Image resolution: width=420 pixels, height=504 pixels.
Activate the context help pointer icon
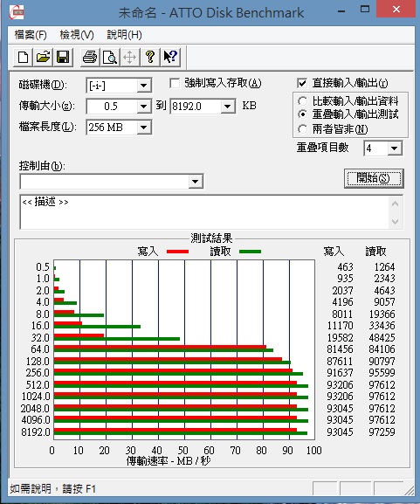tap(170, 58)
